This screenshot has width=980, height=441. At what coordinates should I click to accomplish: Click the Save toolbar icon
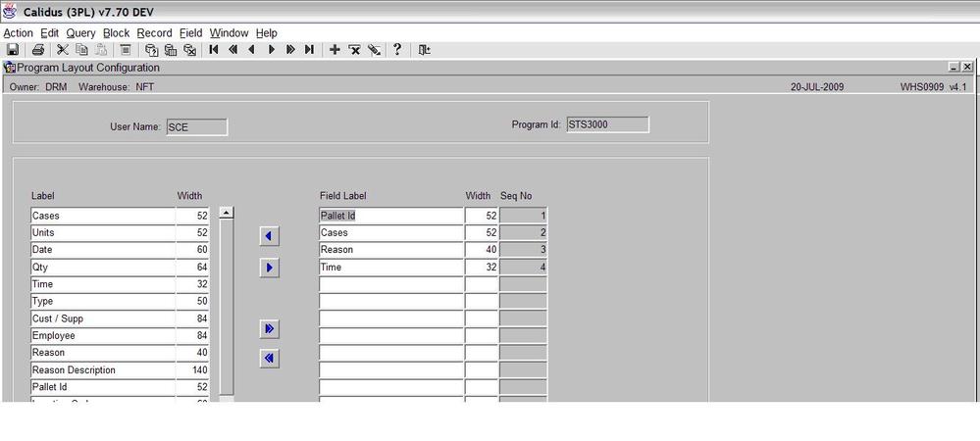(13, 50)
